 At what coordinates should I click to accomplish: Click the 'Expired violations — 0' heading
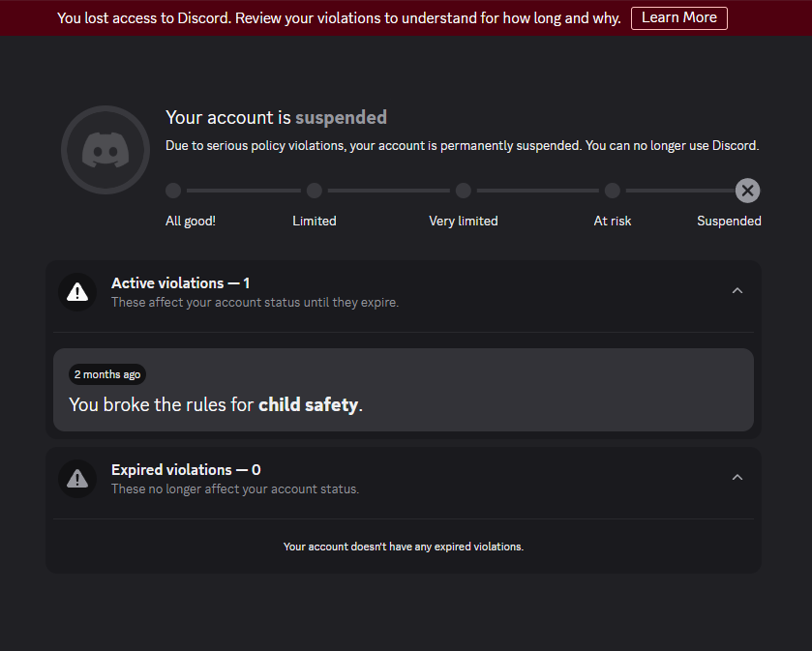pos(186,470)
